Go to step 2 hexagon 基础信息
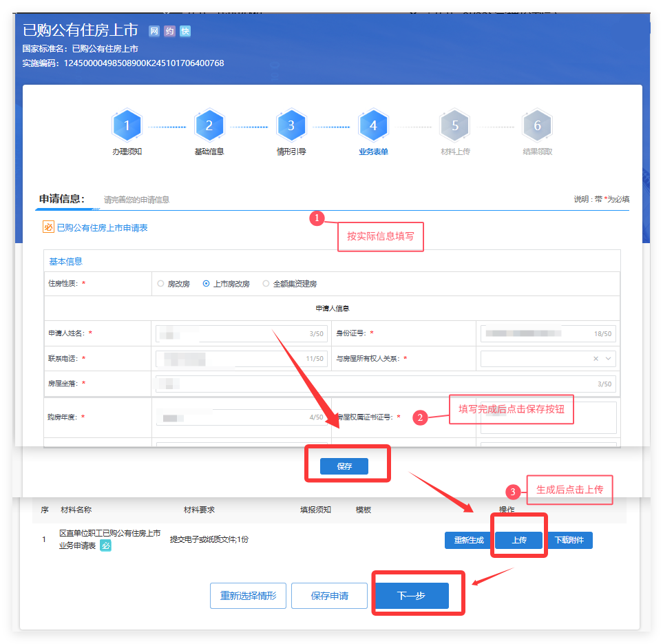663x644 pixels. (x=209, y=126)
